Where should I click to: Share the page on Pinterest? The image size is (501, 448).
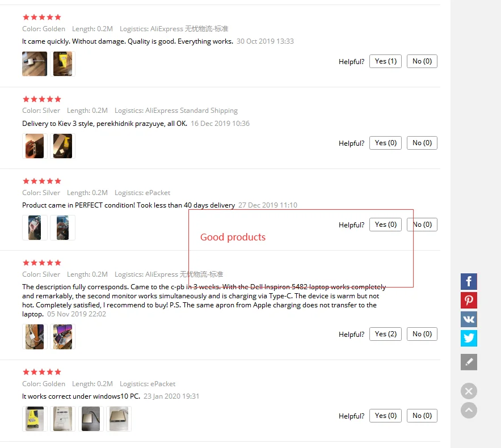coord(469,301)
